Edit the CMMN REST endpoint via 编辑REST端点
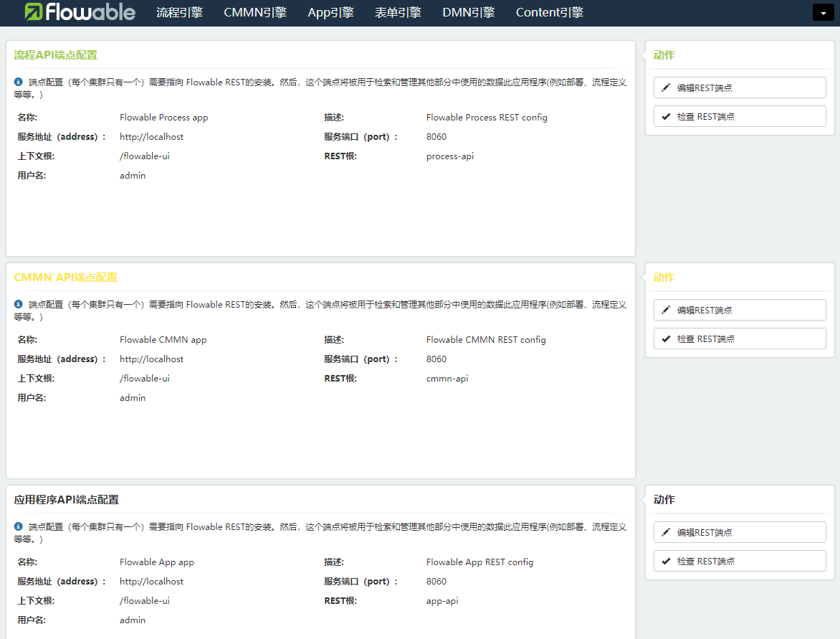840x639 pixels. point(740,310)
